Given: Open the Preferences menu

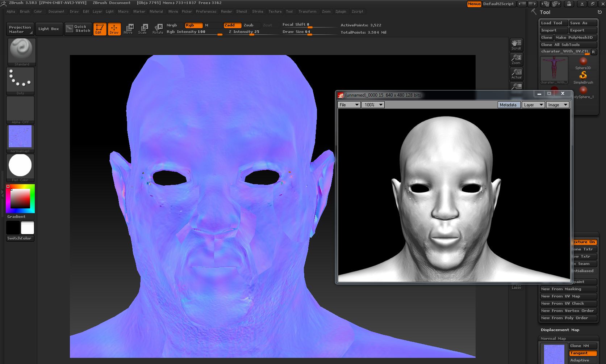Looking at the screenshot, I should (206, 12).
